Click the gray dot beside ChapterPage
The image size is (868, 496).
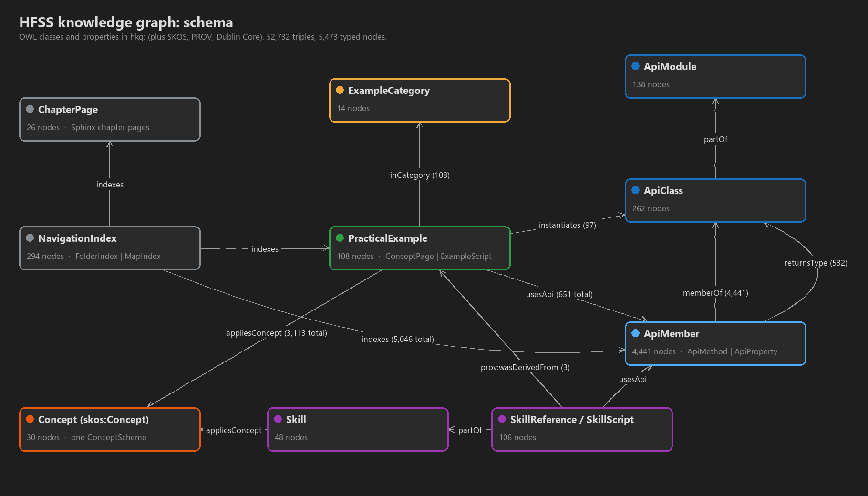click(30, 109)
